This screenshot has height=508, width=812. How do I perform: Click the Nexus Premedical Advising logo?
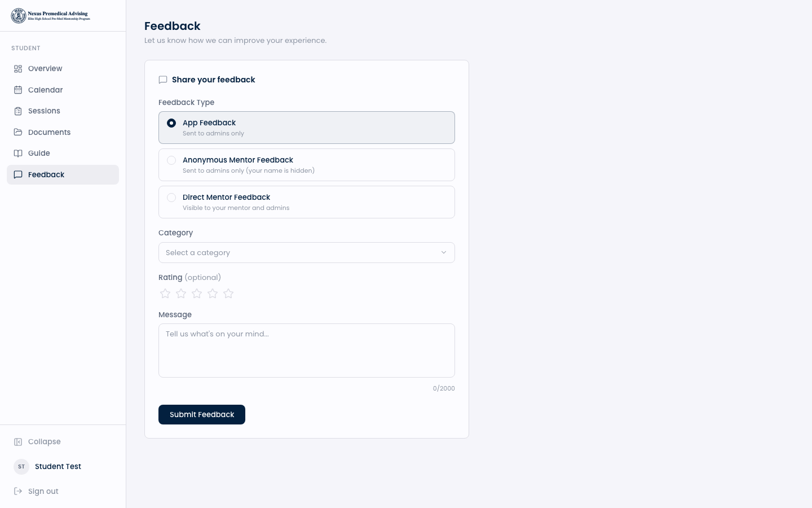51,16
